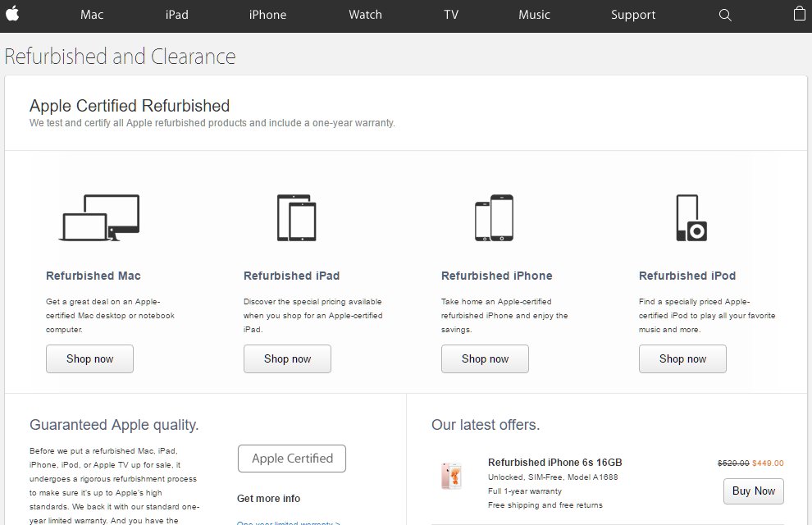Open the iPad menu item

176,15
